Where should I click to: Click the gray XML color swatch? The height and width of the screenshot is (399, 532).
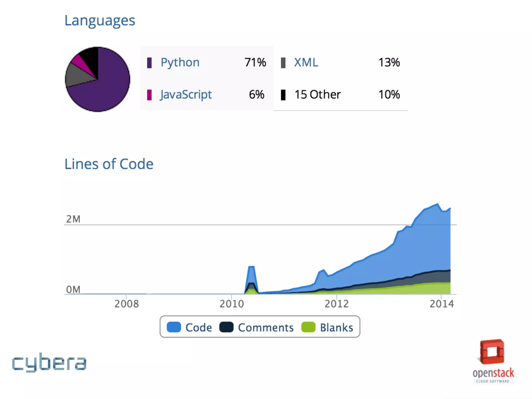click(x=283, y=63)
